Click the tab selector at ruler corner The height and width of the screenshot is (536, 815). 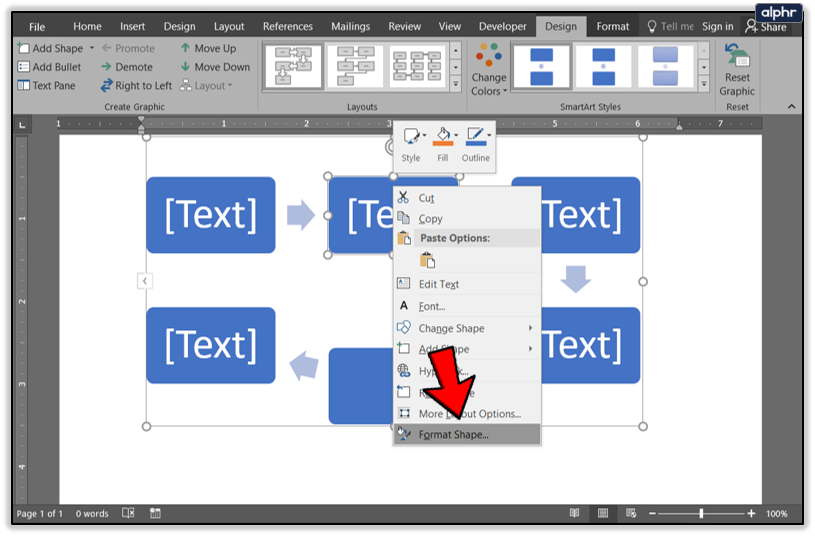pos(22,125)
